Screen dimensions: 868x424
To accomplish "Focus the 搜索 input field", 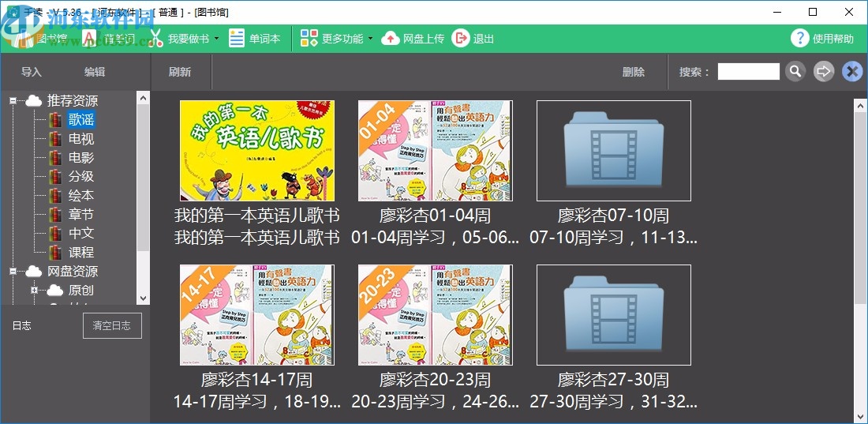I will point(748,72).
